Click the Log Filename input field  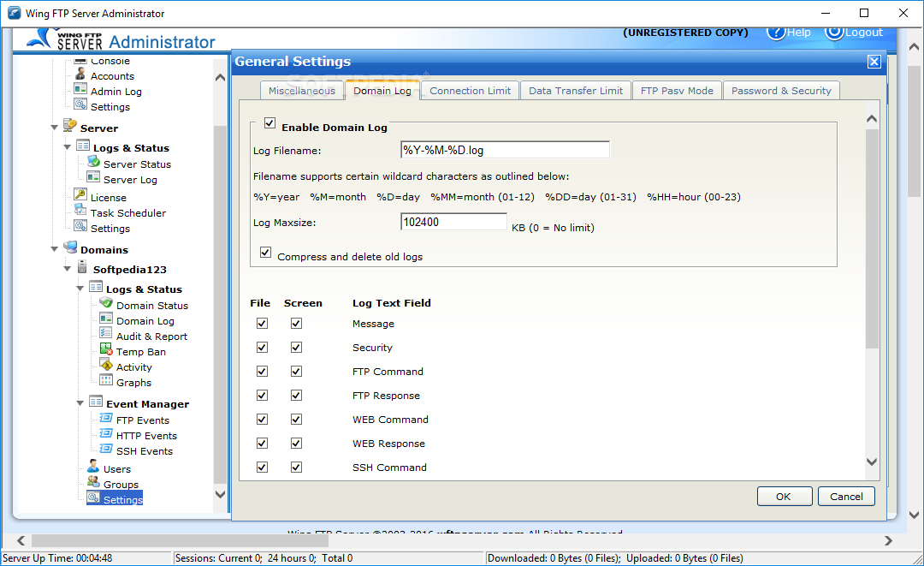tap(505, 150)
